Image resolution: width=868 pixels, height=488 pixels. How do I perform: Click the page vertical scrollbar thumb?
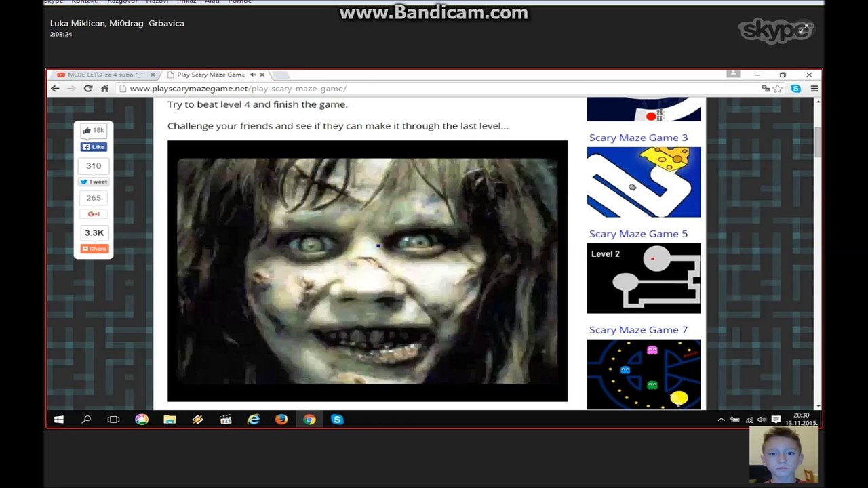coord(818,141)
